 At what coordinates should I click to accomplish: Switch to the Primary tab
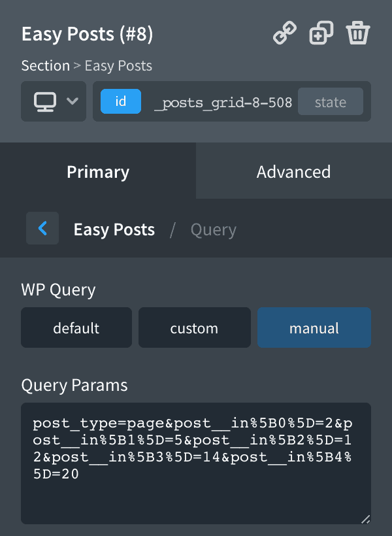pos(98,171)
